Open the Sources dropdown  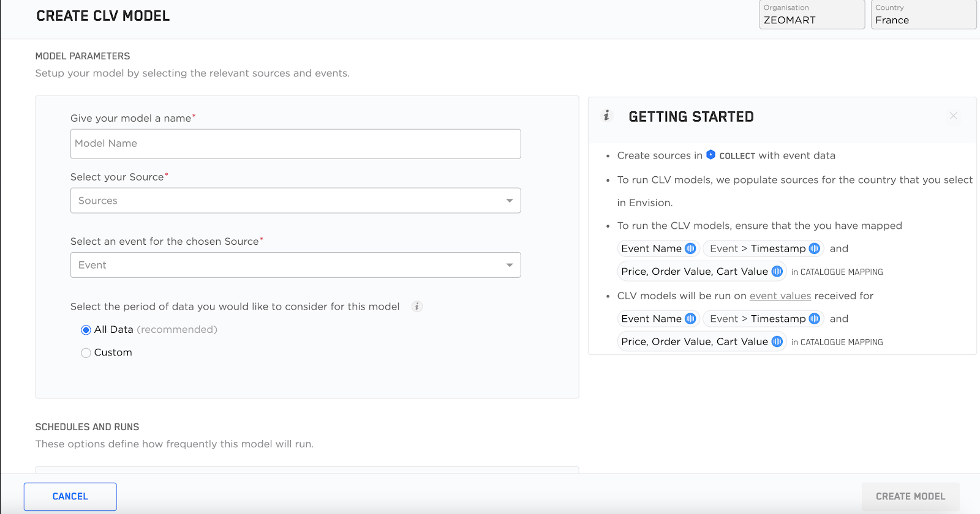click(x=296, y=201)
